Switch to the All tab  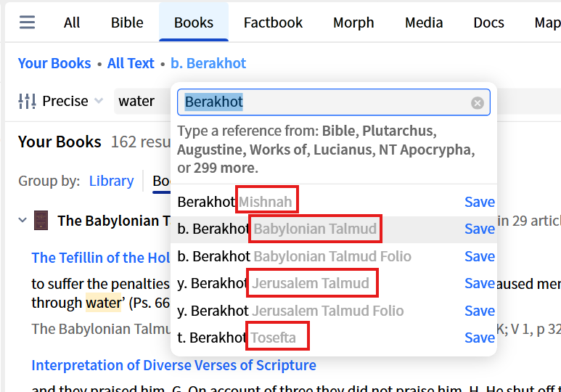pyautogui.click(x=72, y=23)
